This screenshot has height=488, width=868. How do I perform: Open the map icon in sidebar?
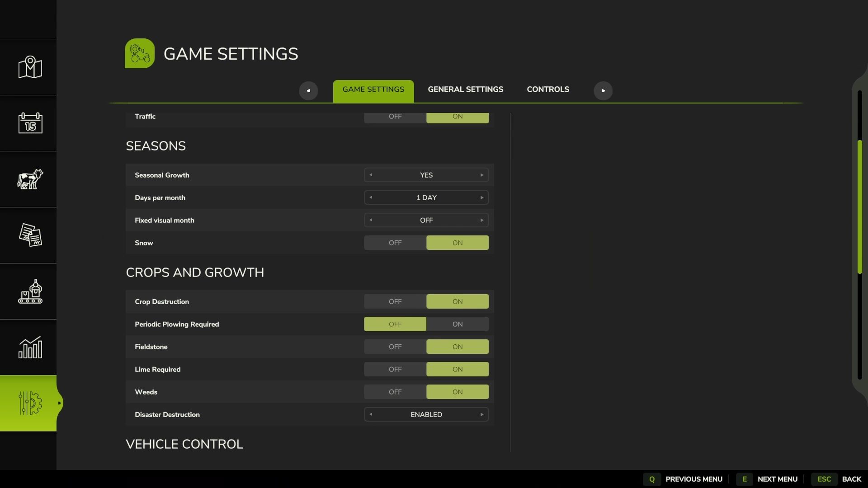pyautogui.click(x=30, y=67)
